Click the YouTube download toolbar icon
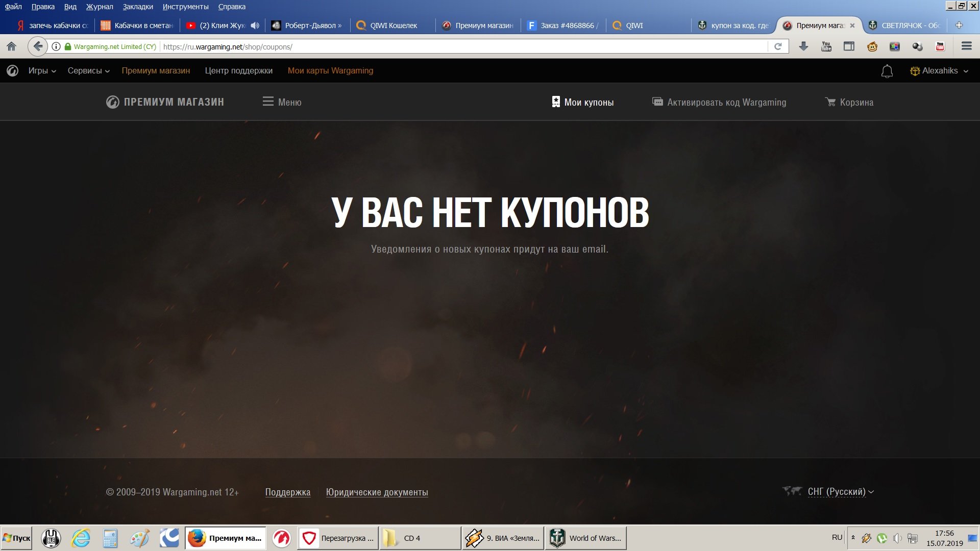Screen dimensions: 980x551 [x=826, y=46]
